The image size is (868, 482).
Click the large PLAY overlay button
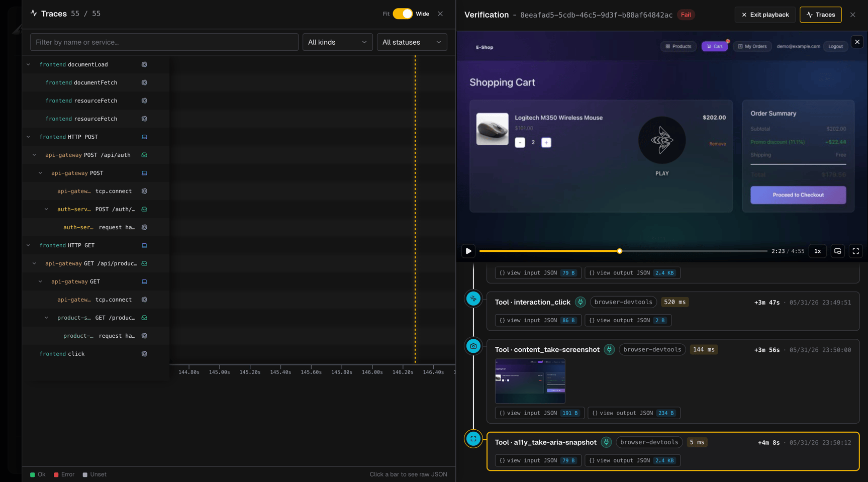(x=661, y=140)
